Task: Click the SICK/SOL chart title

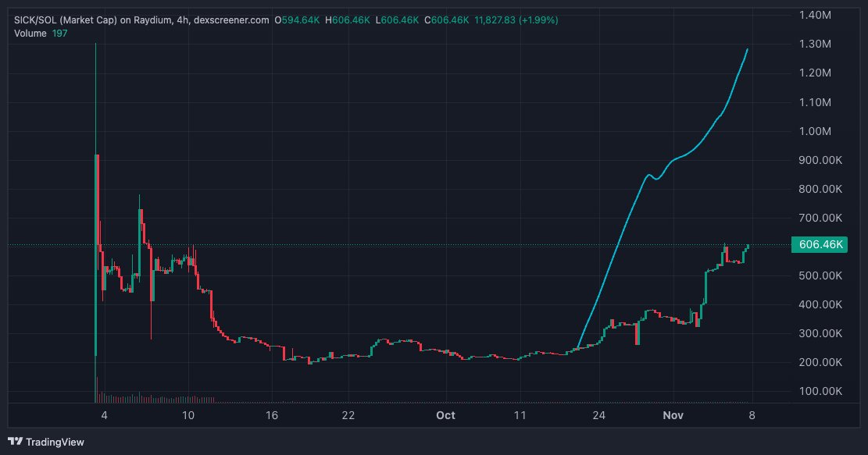Action: click(x=141, y=20)
